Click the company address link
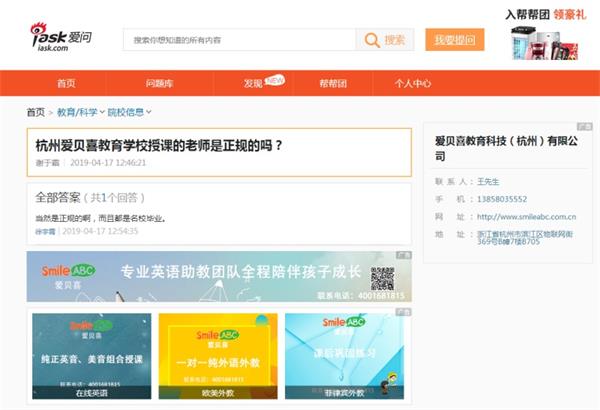Screen dimensions: 600x410 [x=525, y=238]
